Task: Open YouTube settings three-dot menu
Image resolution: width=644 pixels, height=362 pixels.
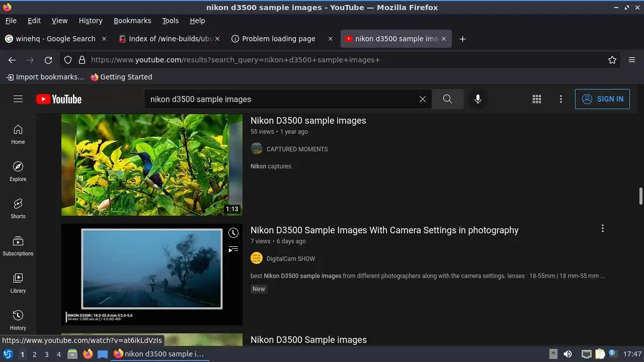Action: coord(561,99)
